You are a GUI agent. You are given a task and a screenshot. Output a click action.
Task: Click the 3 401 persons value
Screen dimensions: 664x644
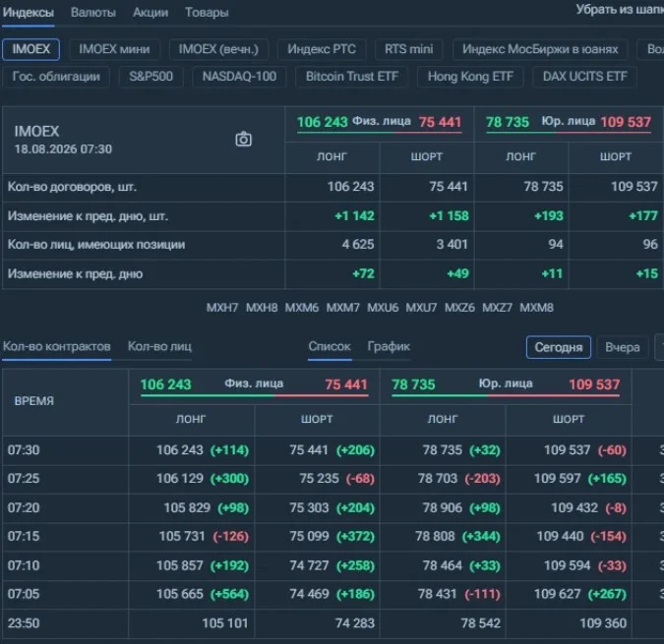452,244
